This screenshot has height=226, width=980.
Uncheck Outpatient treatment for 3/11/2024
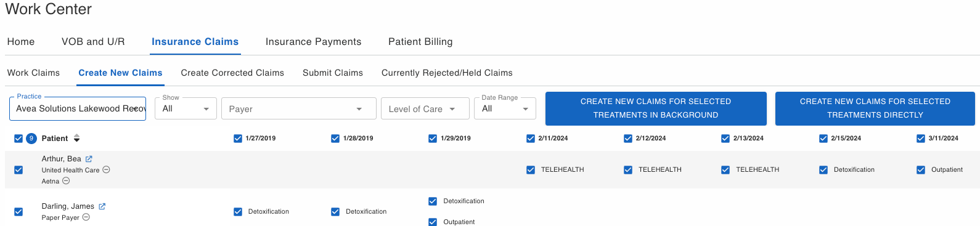pos(921,170)
